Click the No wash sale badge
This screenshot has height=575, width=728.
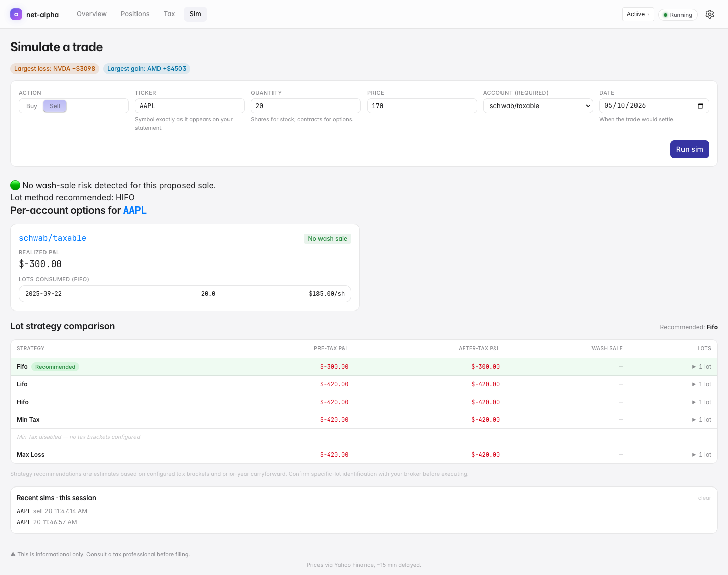tap(328, 239)
